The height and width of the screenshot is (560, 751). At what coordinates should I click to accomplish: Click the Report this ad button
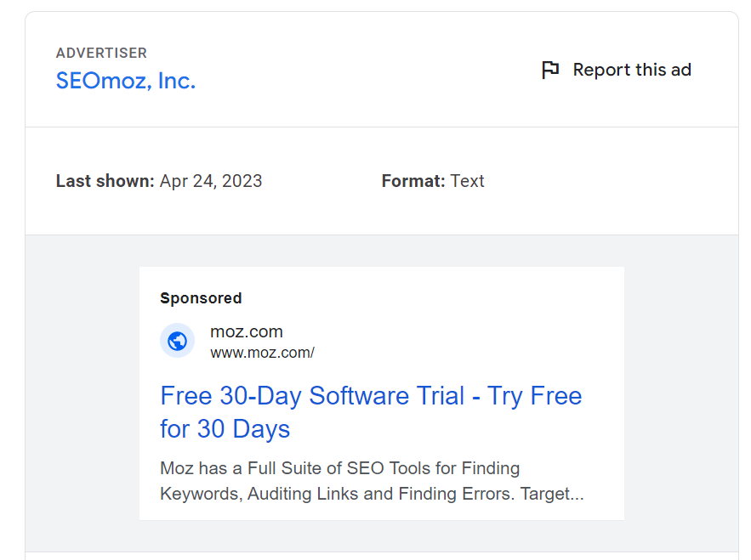[x=617, y=70]
